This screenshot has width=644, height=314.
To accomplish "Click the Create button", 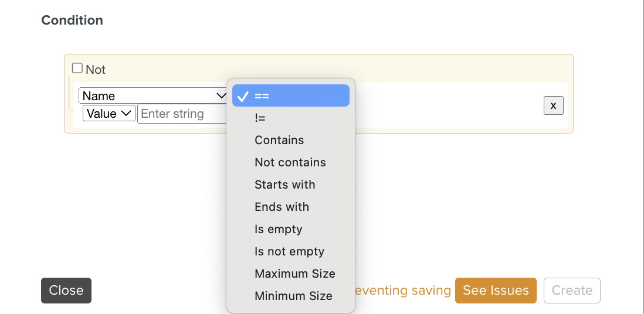I will 572,291.
